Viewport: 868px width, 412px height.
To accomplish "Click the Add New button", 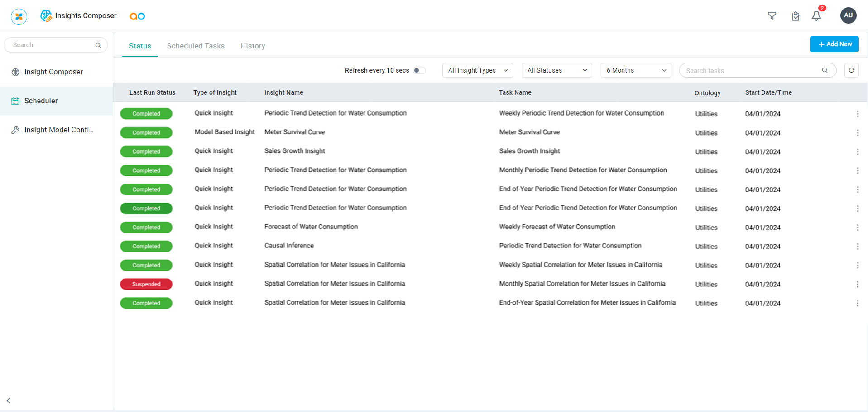I will tap(834, 44).
